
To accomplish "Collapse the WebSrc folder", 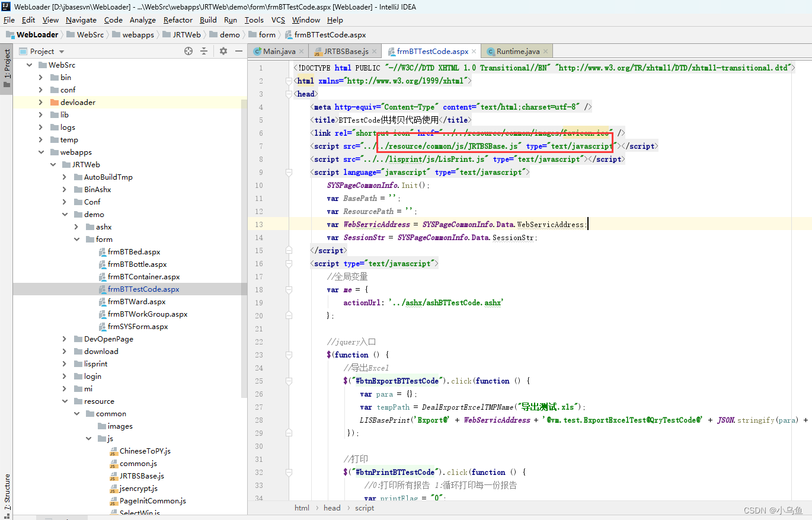I will click(x=28, y=65).
